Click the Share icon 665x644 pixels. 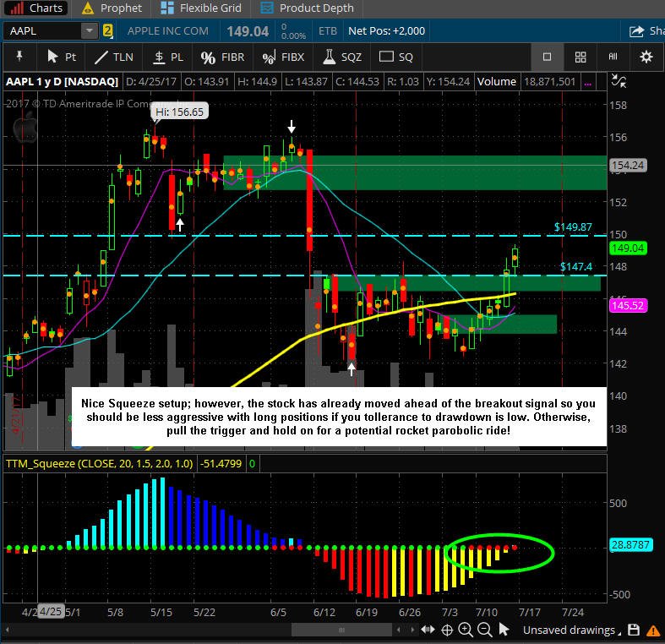point(636,31)
